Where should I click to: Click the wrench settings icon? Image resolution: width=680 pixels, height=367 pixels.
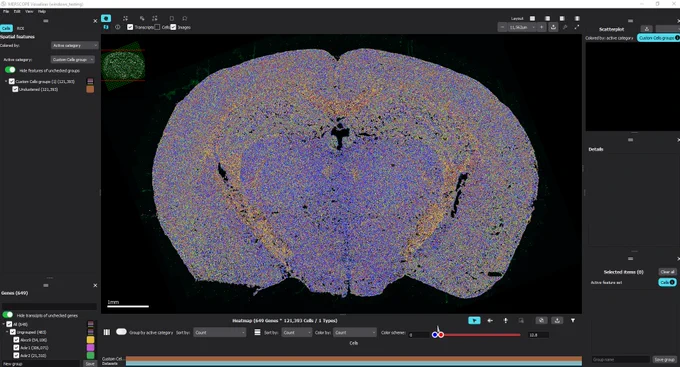[x=565, y=27]
